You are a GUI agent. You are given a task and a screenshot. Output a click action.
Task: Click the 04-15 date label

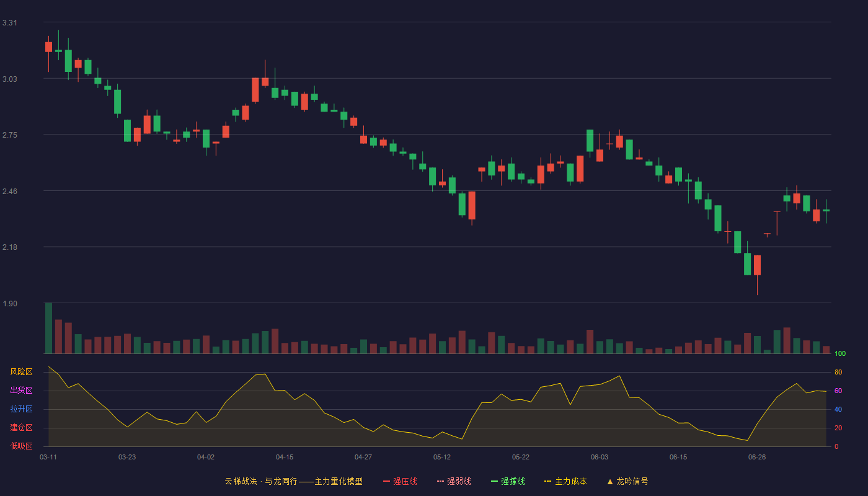[x=285, y=457]
